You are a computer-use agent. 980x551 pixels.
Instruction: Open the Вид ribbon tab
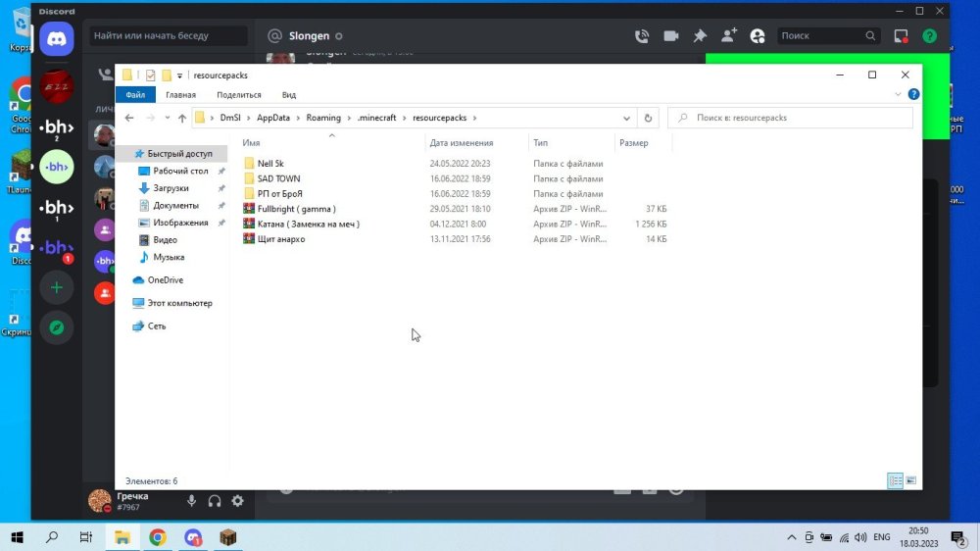(289, 95)
